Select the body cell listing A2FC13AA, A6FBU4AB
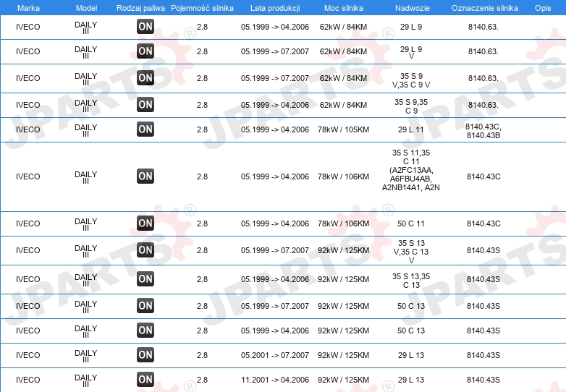The width and height of the screenshot is (566, 392). coord(411,170)
